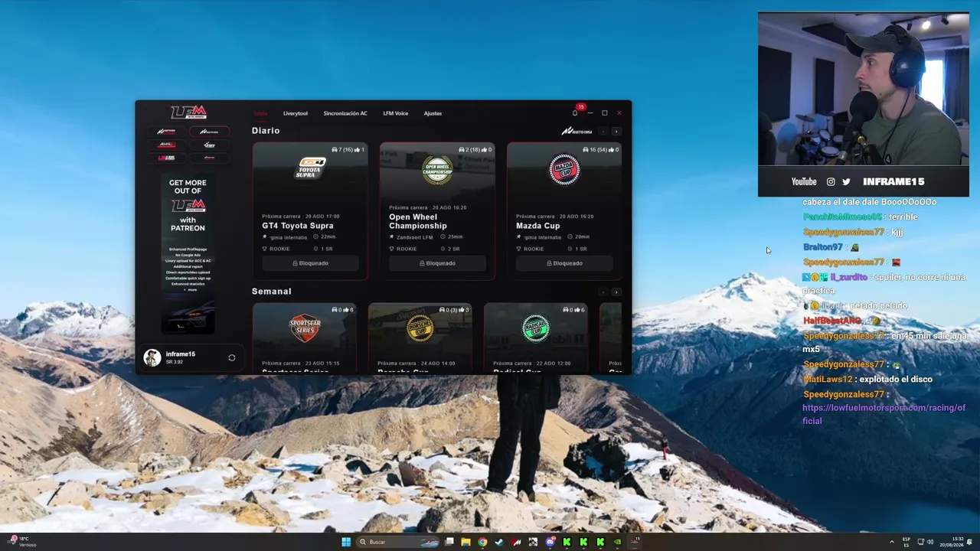Click the LFM logo at top left
The width and height of the screenshot is (980, 551).
tap(188, 112)
